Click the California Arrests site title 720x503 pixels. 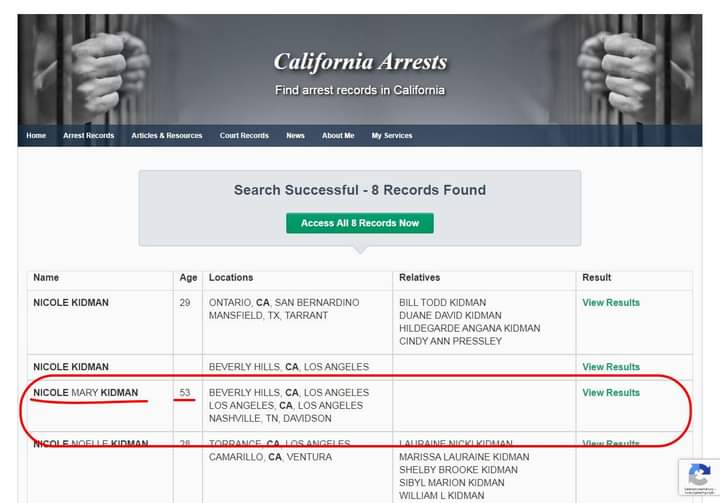click(x=360, y=63)
